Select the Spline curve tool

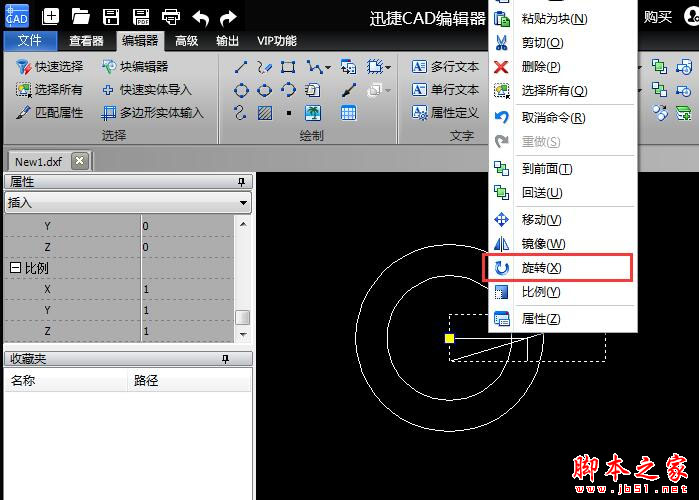pos(240,113)
